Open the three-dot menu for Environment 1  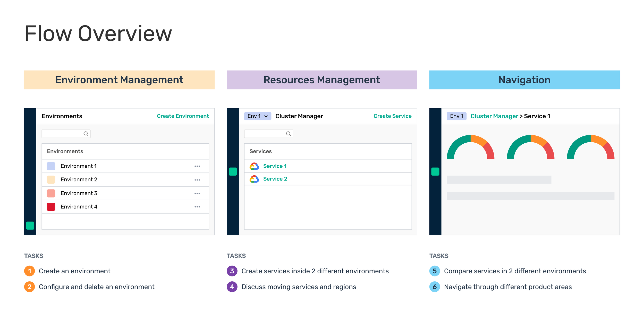click(197, 166)
